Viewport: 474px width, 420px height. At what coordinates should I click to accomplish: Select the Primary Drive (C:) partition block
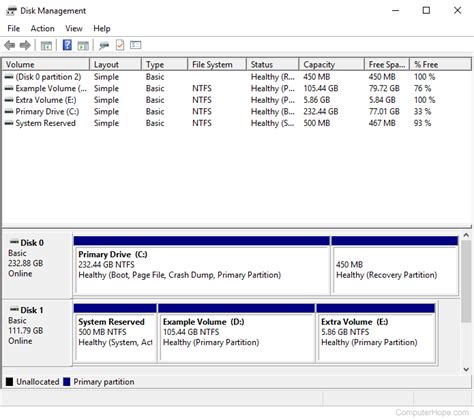(x=202, y=269)
